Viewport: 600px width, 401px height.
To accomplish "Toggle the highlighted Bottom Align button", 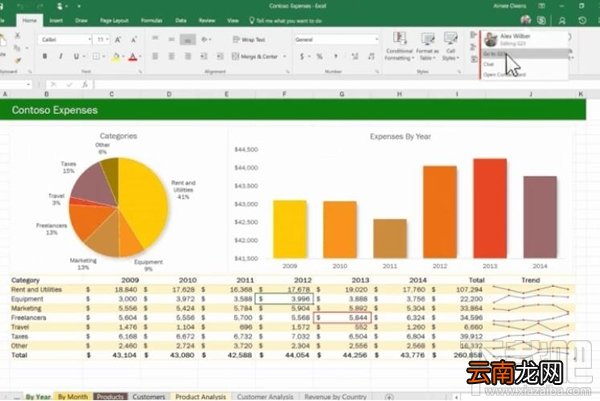I will coord(188,39).
